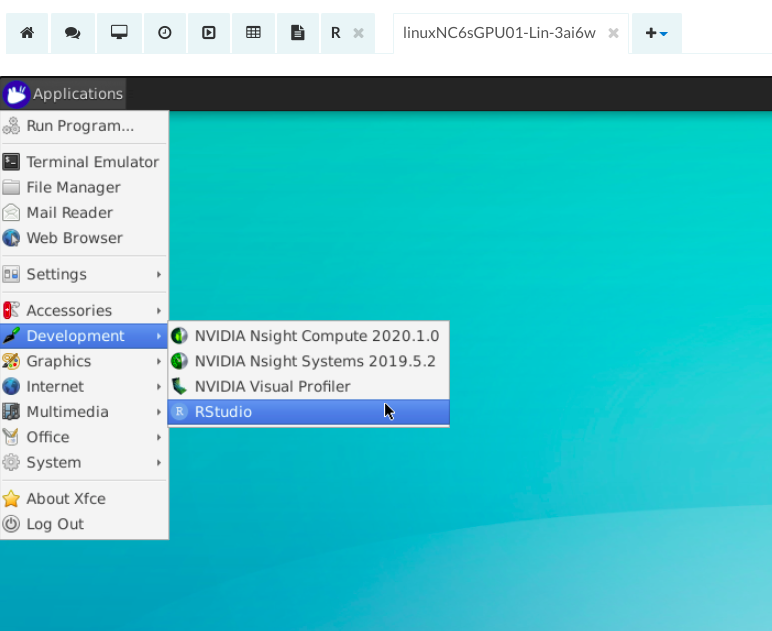
Task: Open the Applications menu with mouse logo
Action: (x=64, y=94)
